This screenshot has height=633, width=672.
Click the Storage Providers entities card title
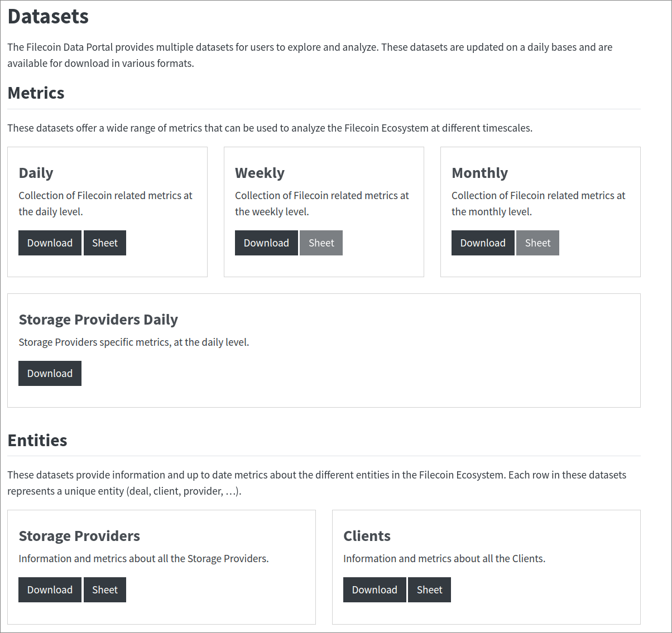pyautogui.click(x=79, y=536)
